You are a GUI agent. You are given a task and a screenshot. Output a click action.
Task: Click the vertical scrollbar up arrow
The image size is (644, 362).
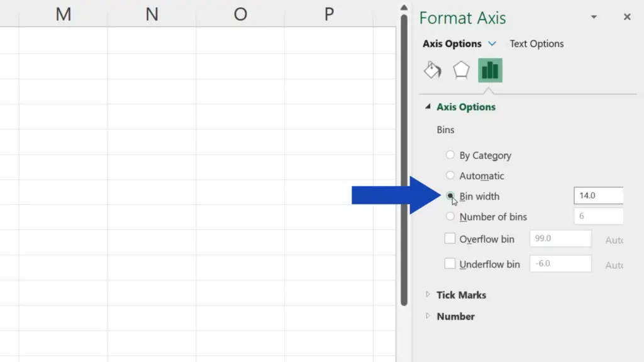tap(404, 8)
